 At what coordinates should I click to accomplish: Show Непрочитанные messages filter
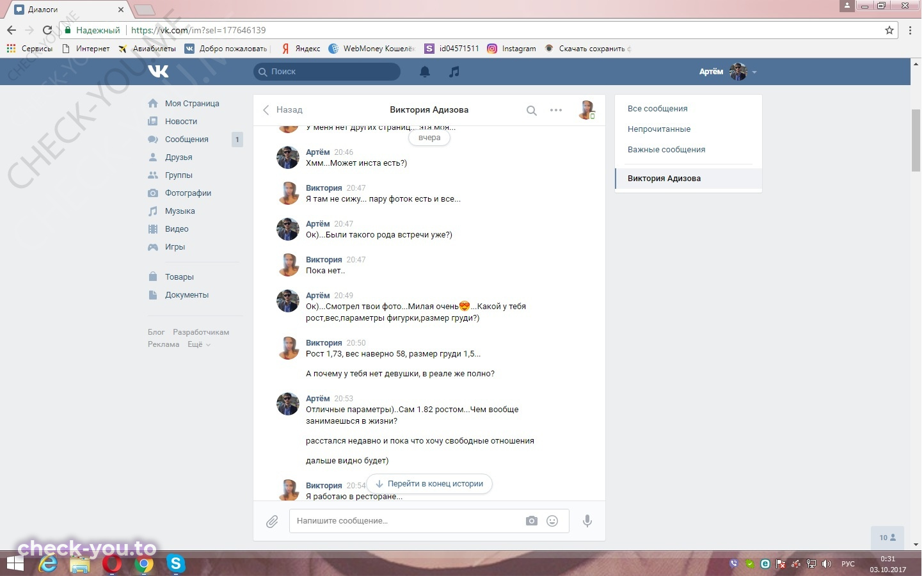(688, 129)
